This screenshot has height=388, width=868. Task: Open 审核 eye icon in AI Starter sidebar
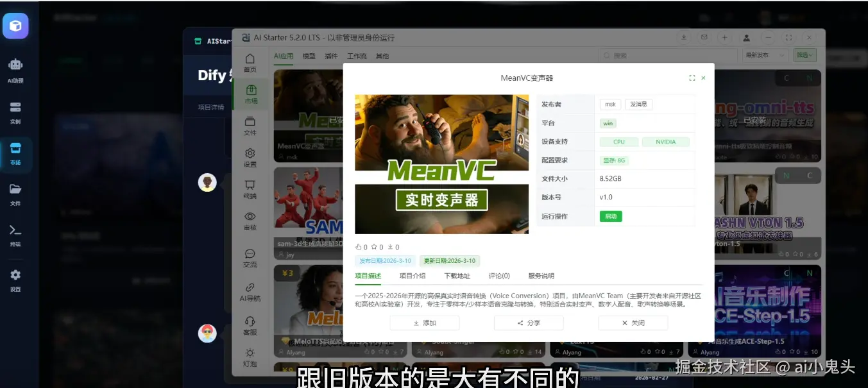(x=250, y=221)
